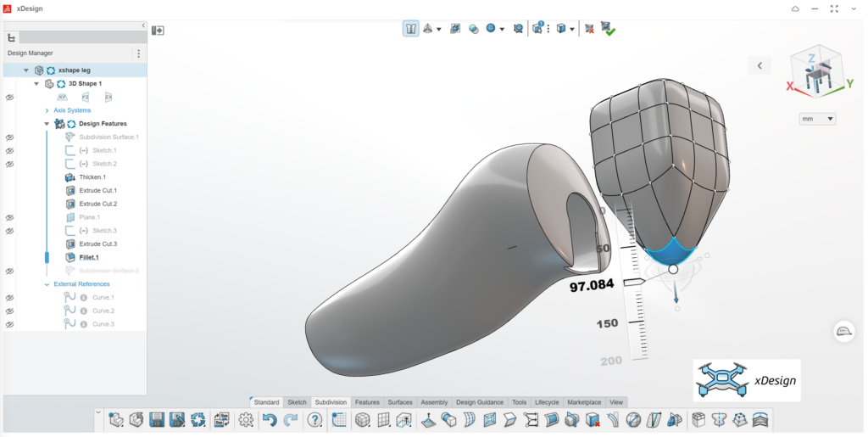Select Extrude Cut.2 feature
The height and width of the screenshot is (437, 868).
(97, 204)
